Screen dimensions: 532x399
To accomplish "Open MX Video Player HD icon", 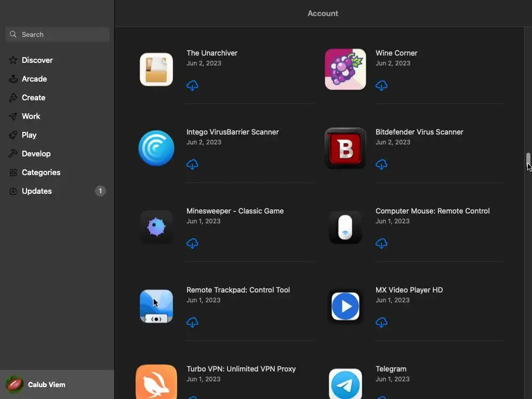I will point(345,306).
